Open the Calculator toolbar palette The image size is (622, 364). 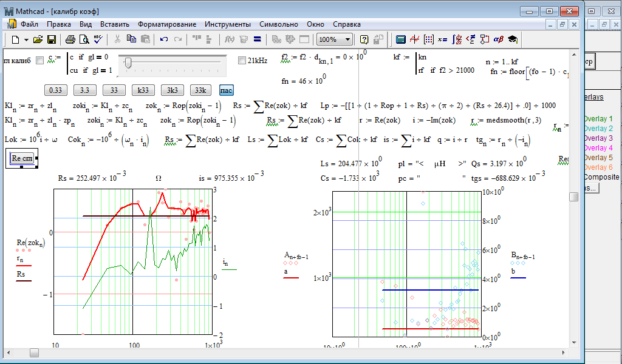(401, 39)
